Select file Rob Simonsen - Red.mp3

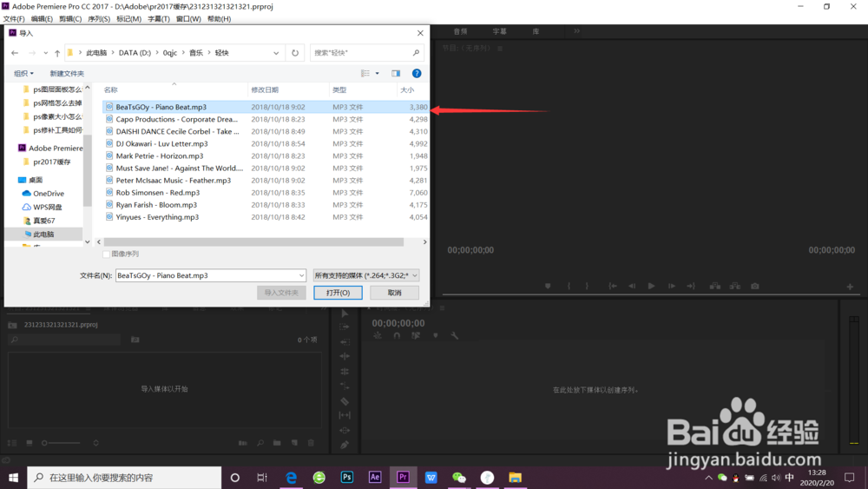[158, 193]
